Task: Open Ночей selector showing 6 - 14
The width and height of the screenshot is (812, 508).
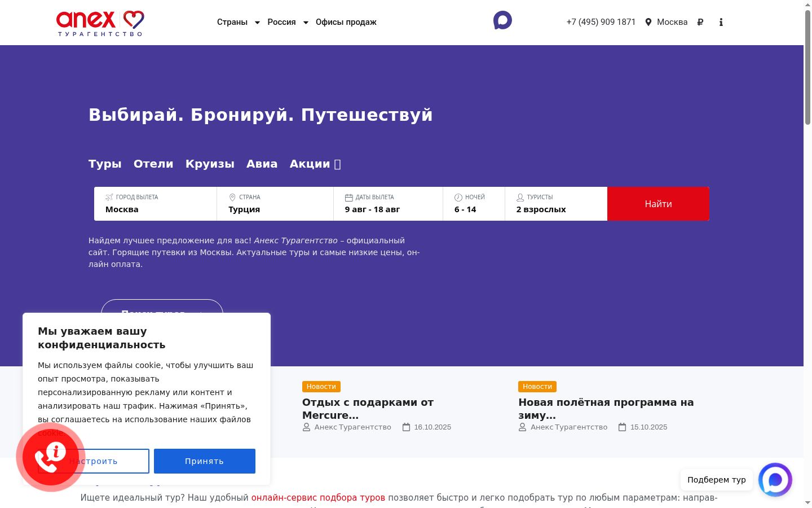Action: (x=474, y=204)
